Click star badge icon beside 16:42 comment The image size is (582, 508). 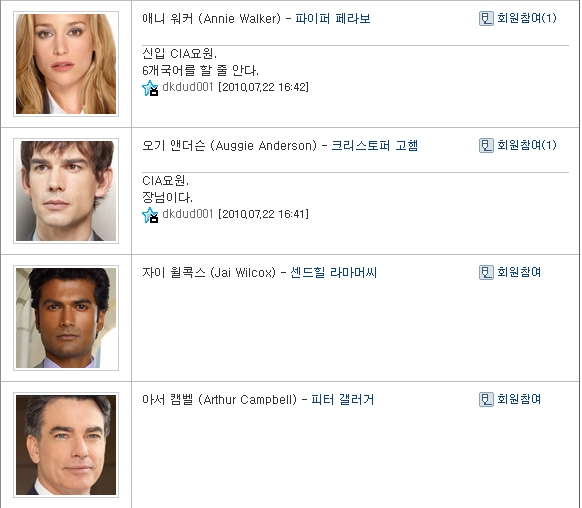point(150,88)
